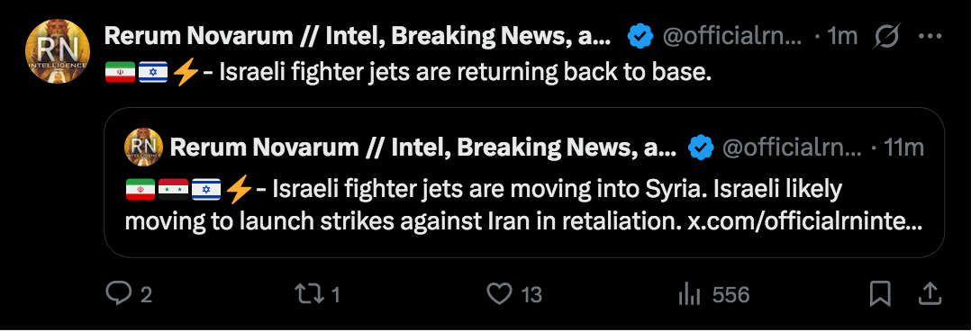Like the post with heart icon

click(x=499, y=294)
